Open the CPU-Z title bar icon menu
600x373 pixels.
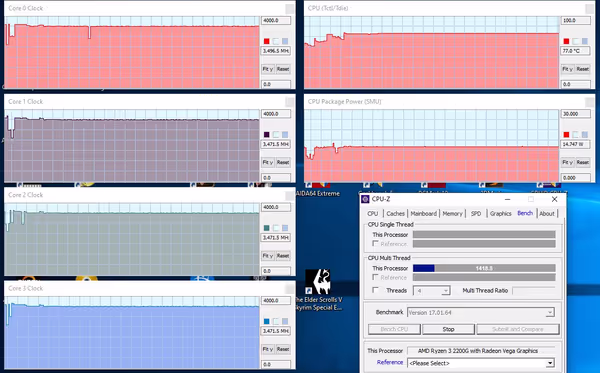pos(365,199)
